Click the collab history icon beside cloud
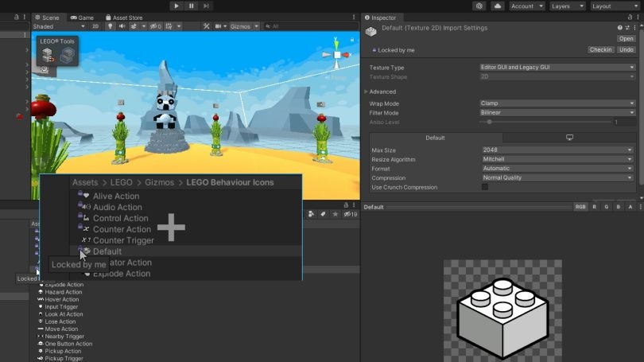Viewport: 644px width, 362px height. pyautogui.click(x=479, y=6)
